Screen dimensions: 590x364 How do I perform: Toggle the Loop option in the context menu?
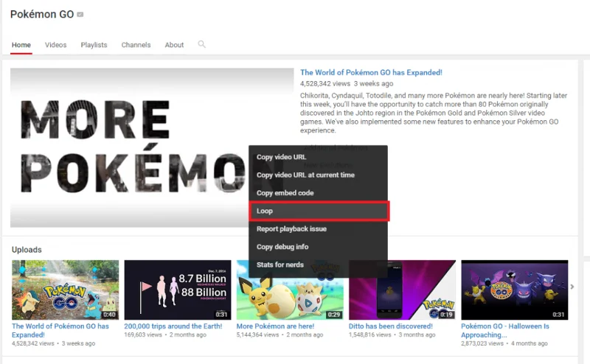(319, 211)
